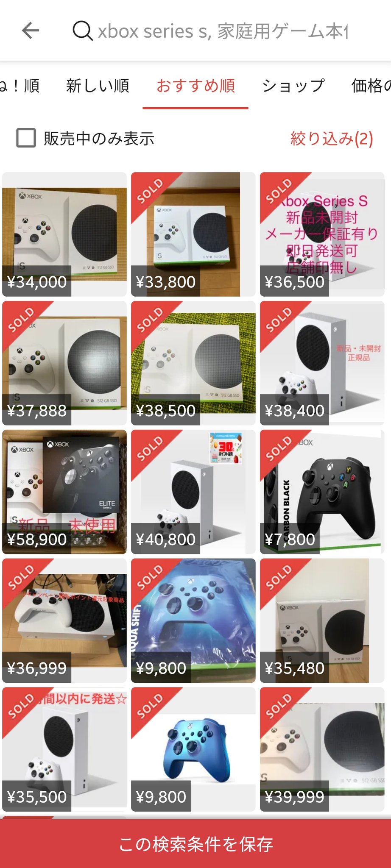This screenshot has width=391, height=868.
Task: Open the 絞り込み(2) filter options
Action: click(332, 139)
